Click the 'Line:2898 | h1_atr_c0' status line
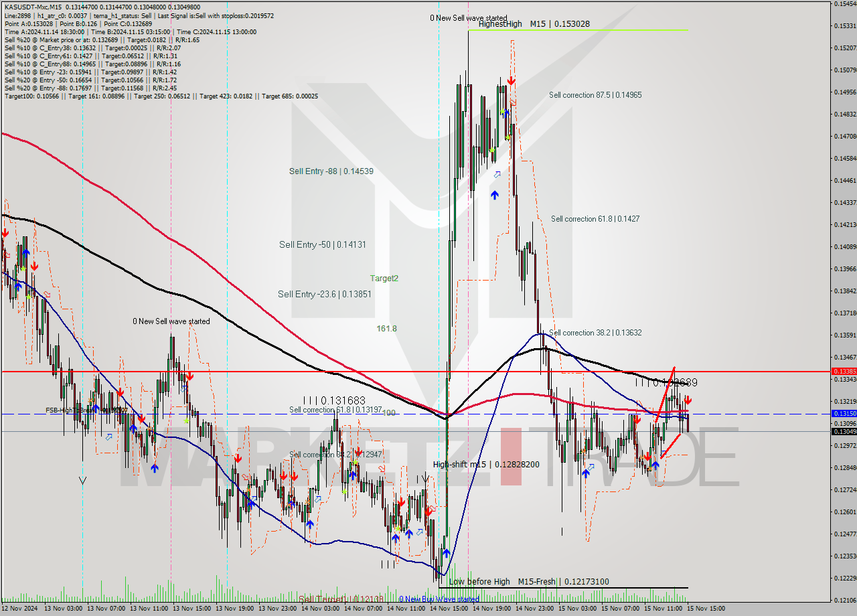Screen dimensions: 857x616 (139, 15)
